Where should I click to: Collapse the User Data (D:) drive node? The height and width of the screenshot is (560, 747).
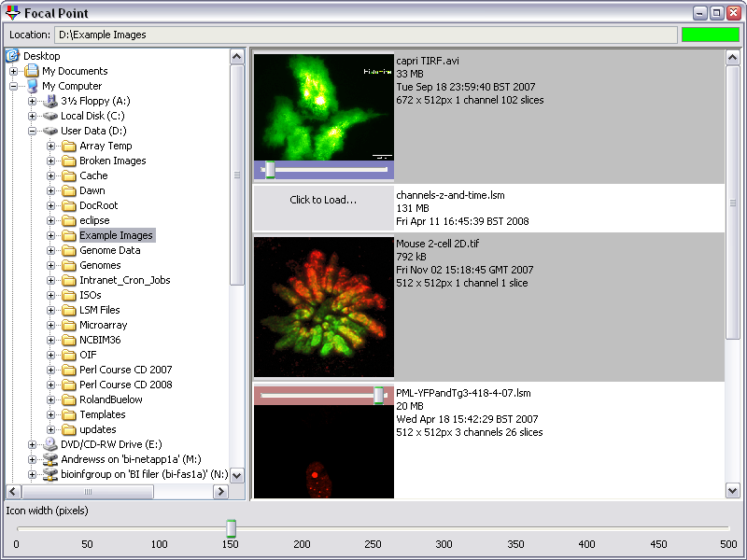pyautogui.click(x=33, y=131)
